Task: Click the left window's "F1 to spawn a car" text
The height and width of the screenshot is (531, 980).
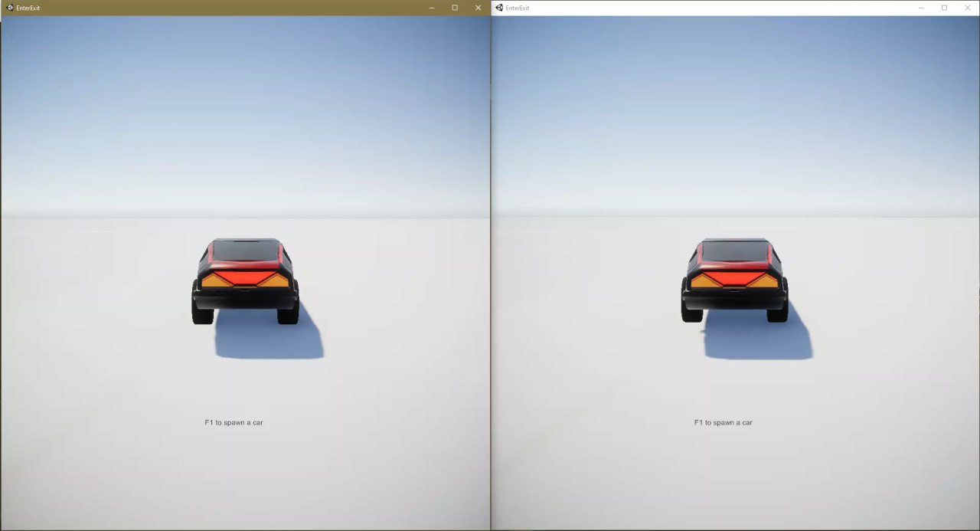Action: tap(234, 422)
